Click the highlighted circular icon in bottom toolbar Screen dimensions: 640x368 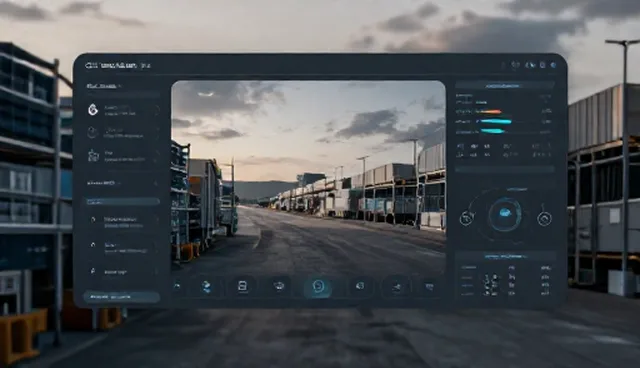click(318, 287)
